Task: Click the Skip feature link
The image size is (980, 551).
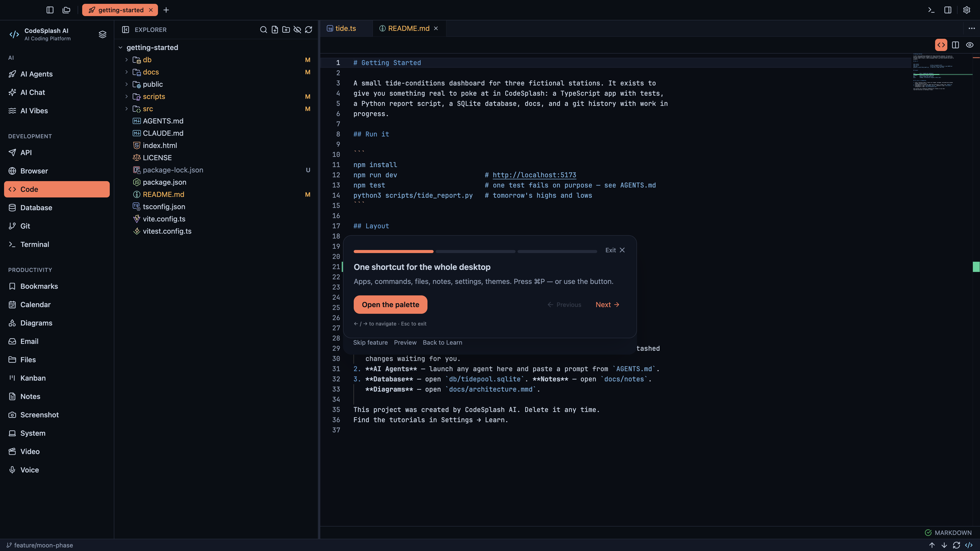Action: tap(371, 343)
